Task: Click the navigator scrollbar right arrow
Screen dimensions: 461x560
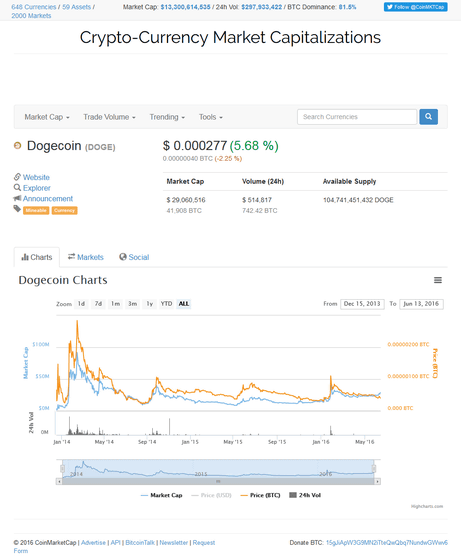Action: tap(377, 481)
